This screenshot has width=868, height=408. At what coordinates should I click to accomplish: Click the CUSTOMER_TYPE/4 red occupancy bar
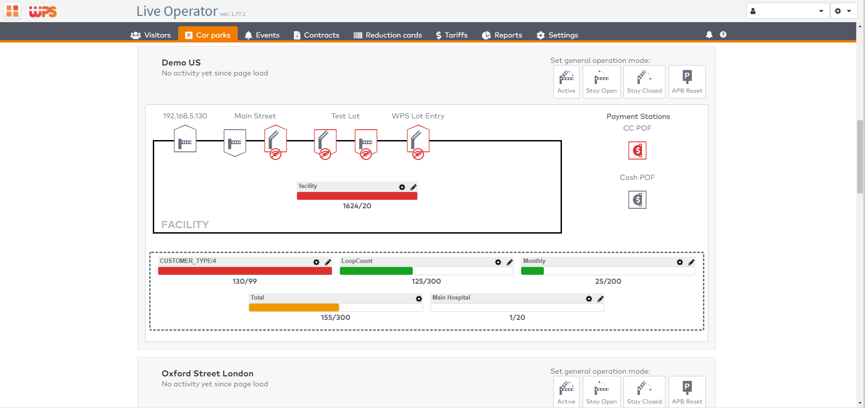coord(245,271)
